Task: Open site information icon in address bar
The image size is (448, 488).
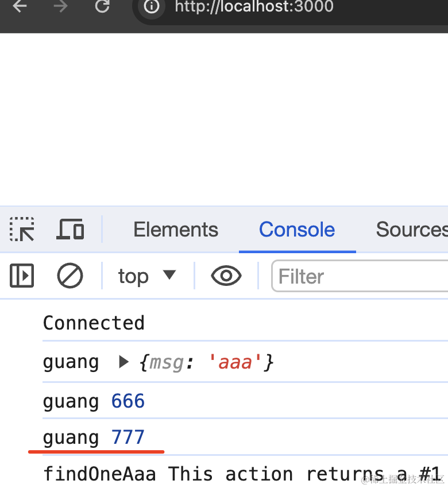Action: click(152, 7)
